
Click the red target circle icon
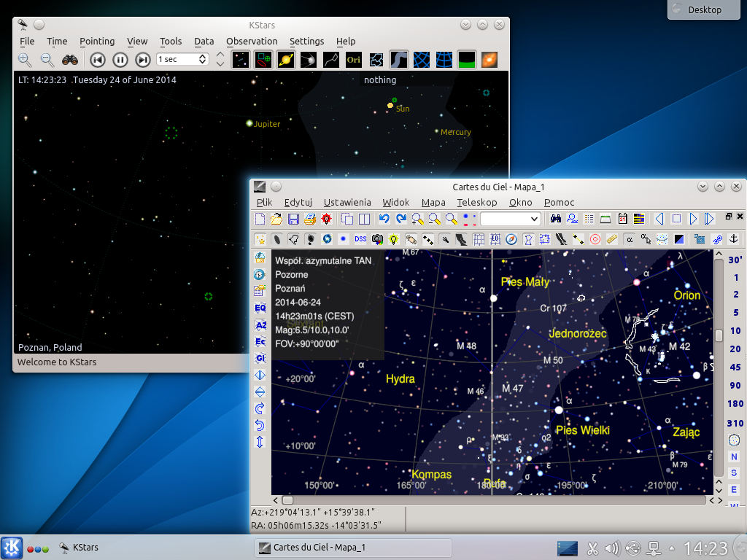click(595, 239)
